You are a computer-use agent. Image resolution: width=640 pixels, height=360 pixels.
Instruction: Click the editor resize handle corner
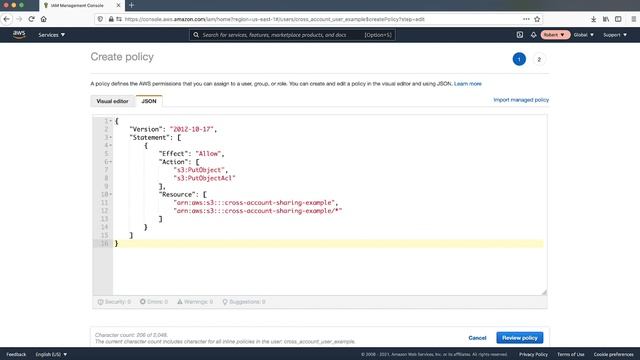click(544, 292)
